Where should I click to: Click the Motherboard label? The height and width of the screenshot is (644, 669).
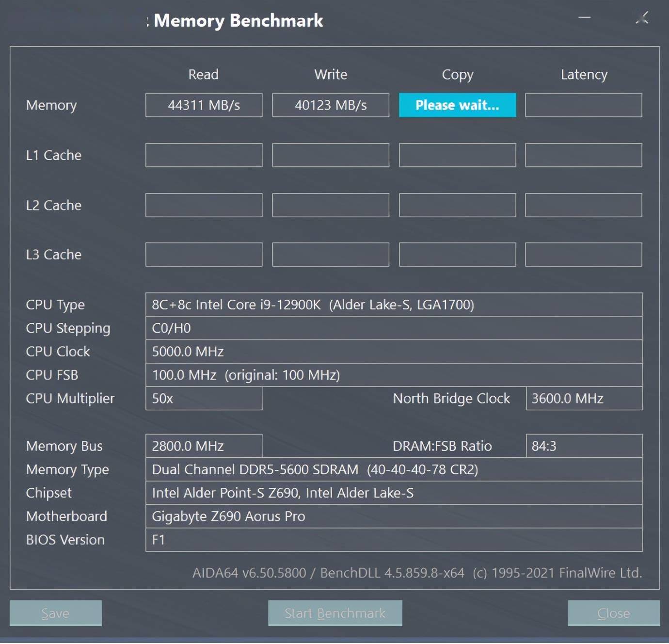(x=66, y=516)
